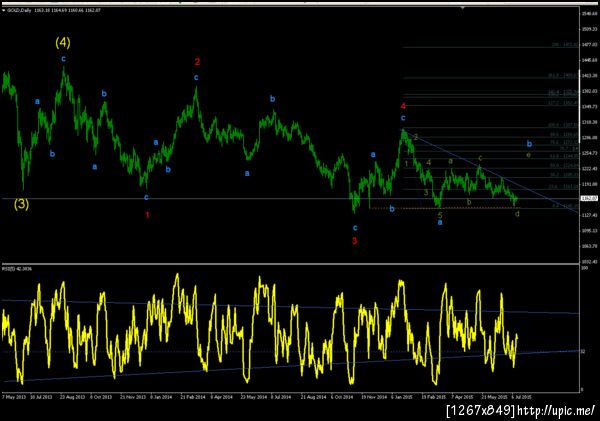
Task: Click the 1127.43 price axis label
Action: click(589, 215)
